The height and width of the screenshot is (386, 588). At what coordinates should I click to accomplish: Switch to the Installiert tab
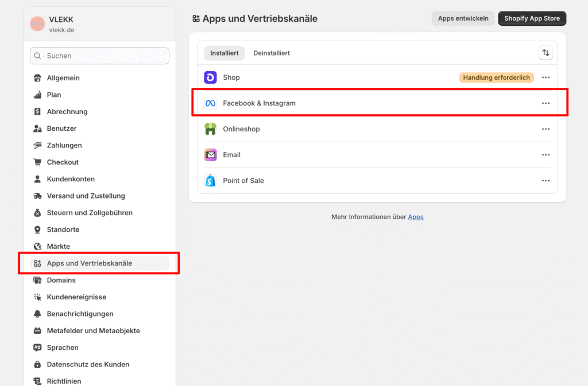pyautogui.click(x=225, y=53)
